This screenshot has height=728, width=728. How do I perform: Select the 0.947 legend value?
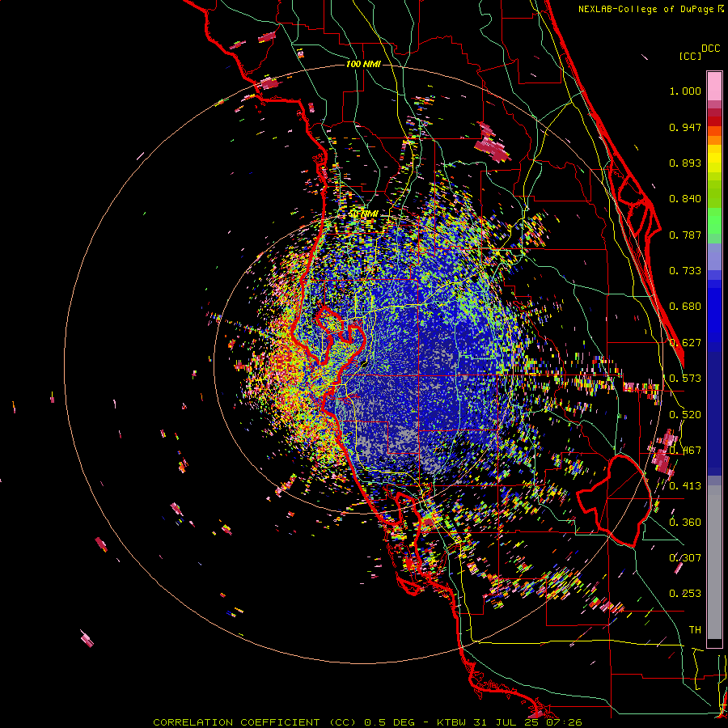pos(685,127)
